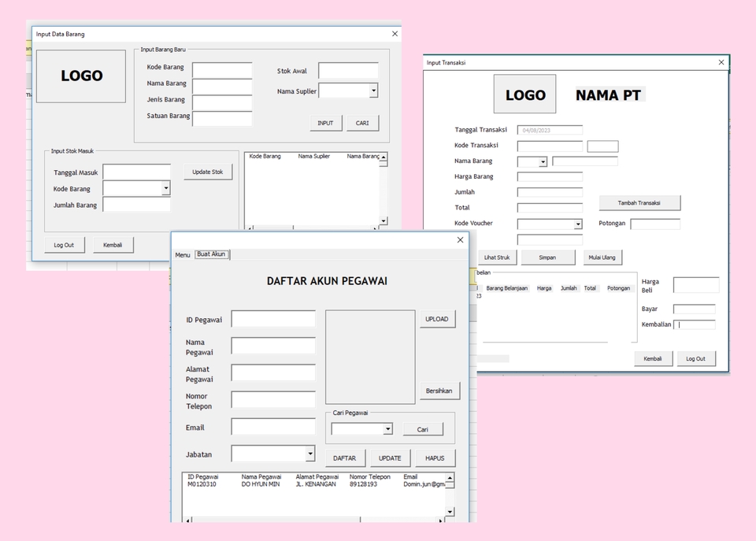Viewport: 756px width, 541px height.
Task: Focus the Nama Barang field in Input Barang Baru
Action: (x=222, y=87)
